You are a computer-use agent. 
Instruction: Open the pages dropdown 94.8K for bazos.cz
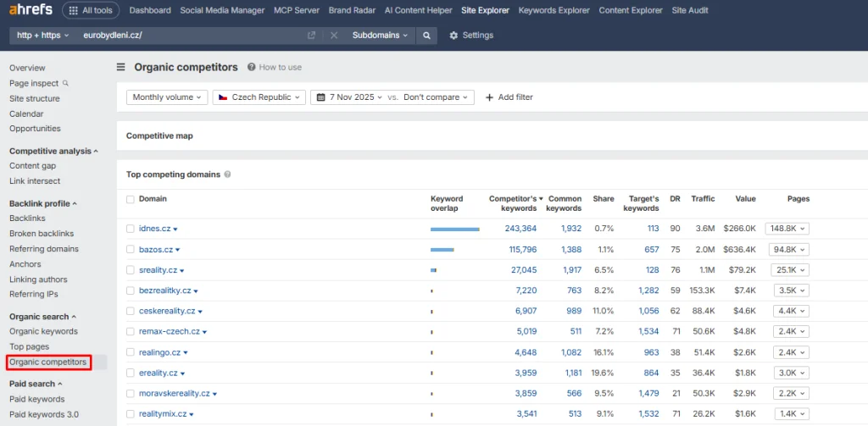pyautogui.click(x=789, y=250)
